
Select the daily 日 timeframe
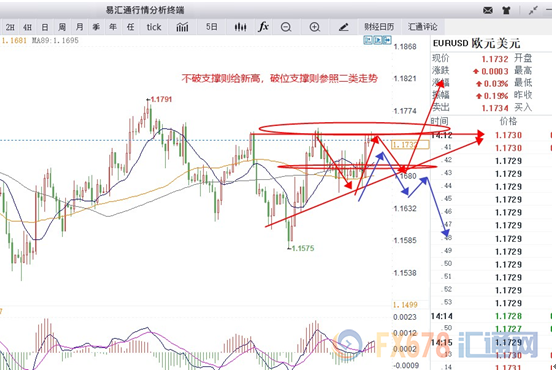[x=45, y=27]
